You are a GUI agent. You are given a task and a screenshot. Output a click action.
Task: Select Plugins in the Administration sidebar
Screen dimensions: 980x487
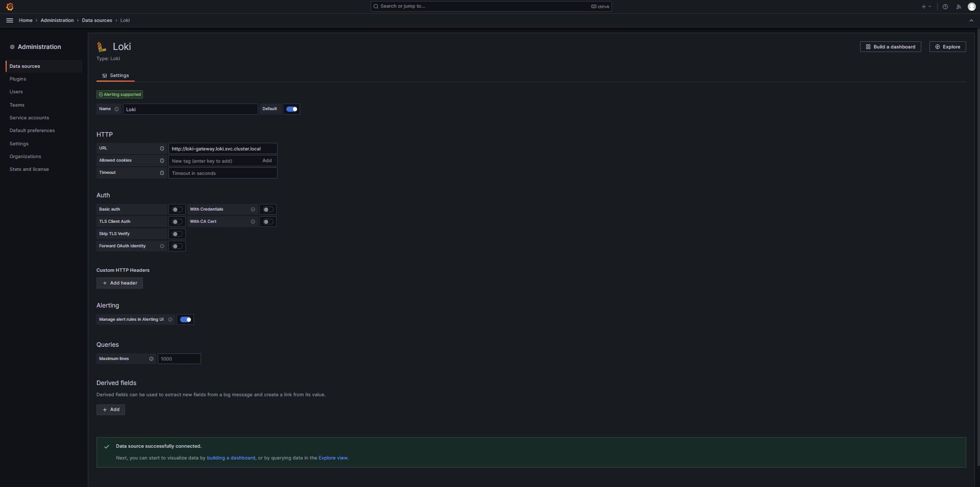tap(17, 79)
